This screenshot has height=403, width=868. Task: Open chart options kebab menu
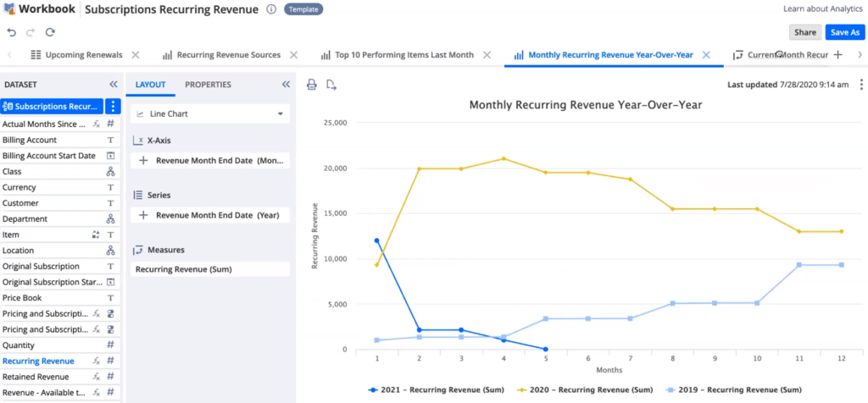pos(861,85)
